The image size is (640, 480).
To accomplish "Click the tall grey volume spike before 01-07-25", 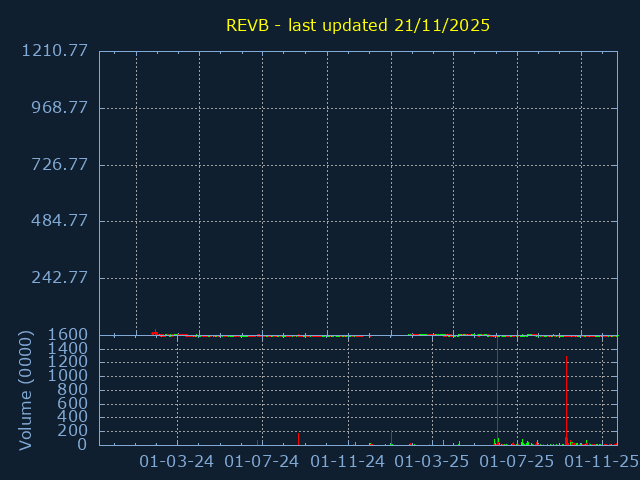I will click(497, 390).
